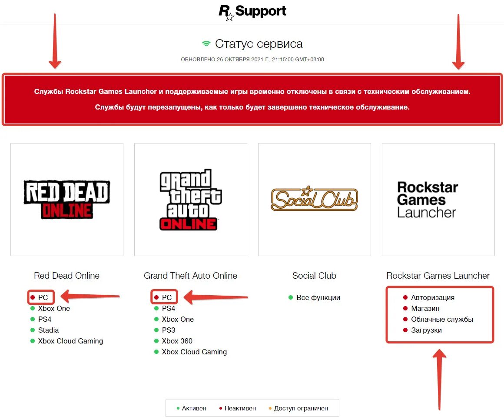Select the Облачные службы service text
This screenshot has height=420, width=504.
(x=442, y=319)
